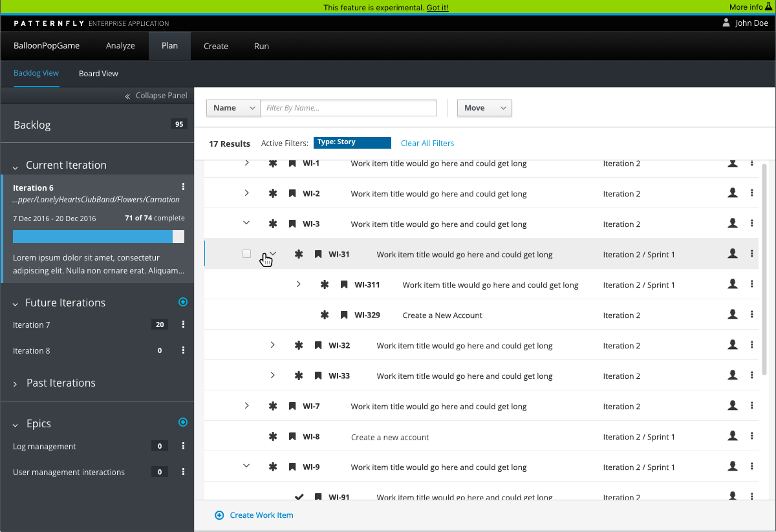Switch to Board View
This screenshot has width=776, height=532.
click(x=98, y=74)
